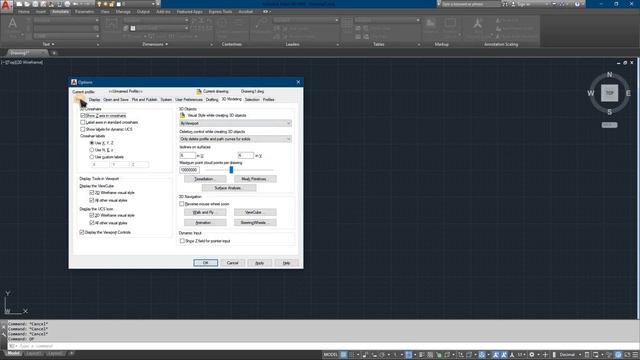Click the isolines in U input field
The height and width of the screenshot is (360, 640).
(188, 156)
